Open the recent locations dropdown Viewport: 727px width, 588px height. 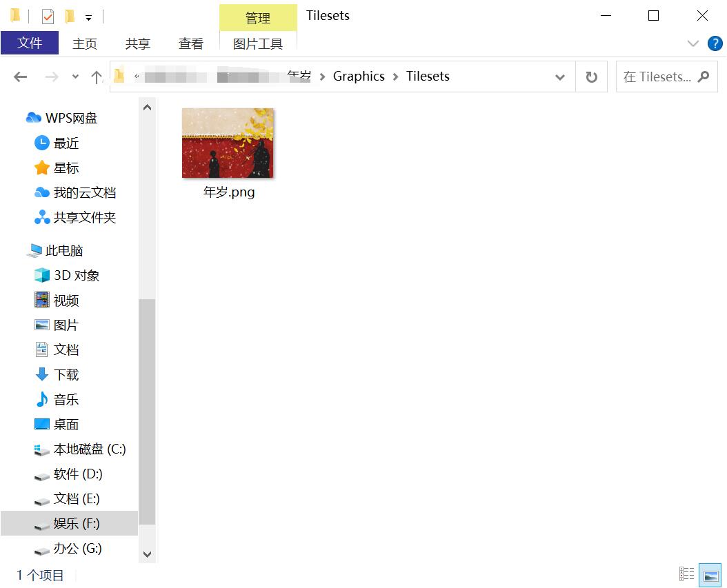click(x=76, y=77)
